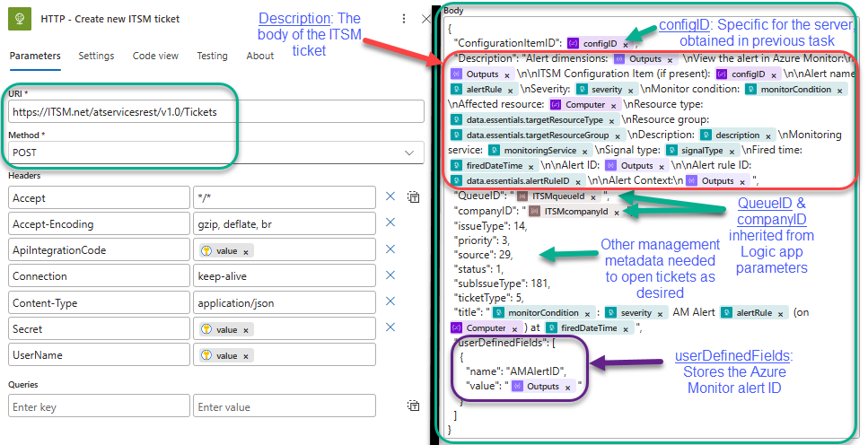Close the HTTP action panel
Screen dimensions: 868x445
click(x=425, y=19)
